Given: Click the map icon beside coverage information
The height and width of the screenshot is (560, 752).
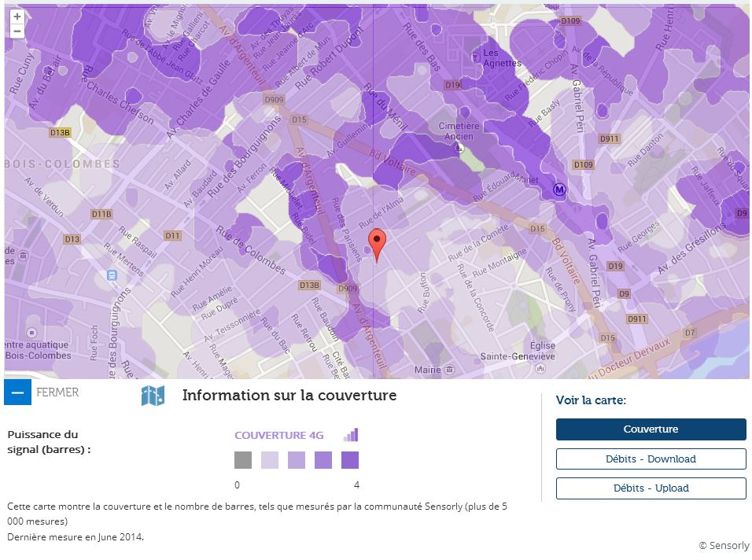Looking at the screenshot, I should 153,396.
